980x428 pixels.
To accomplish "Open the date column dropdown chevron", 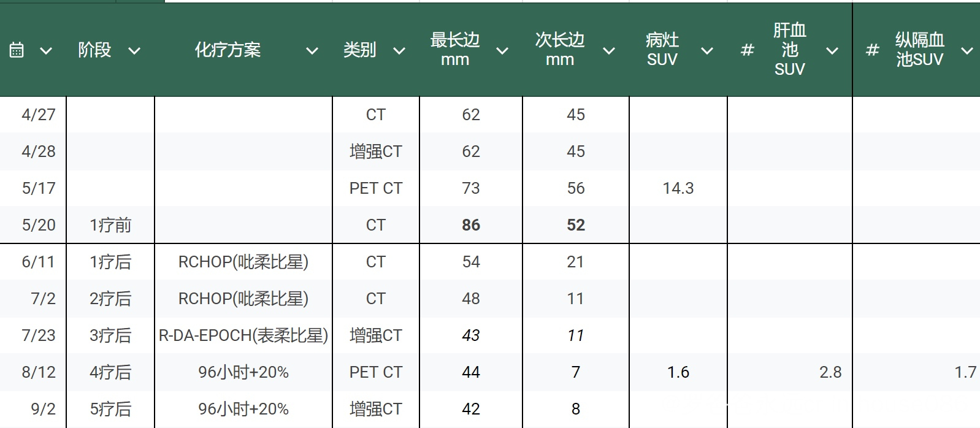I will click(46, 51).
